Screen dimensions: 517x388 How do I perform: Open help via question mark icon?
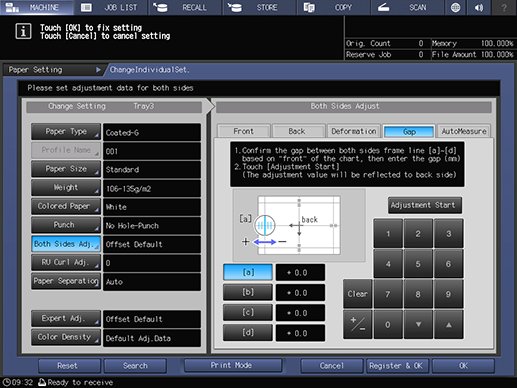(504, 7)
